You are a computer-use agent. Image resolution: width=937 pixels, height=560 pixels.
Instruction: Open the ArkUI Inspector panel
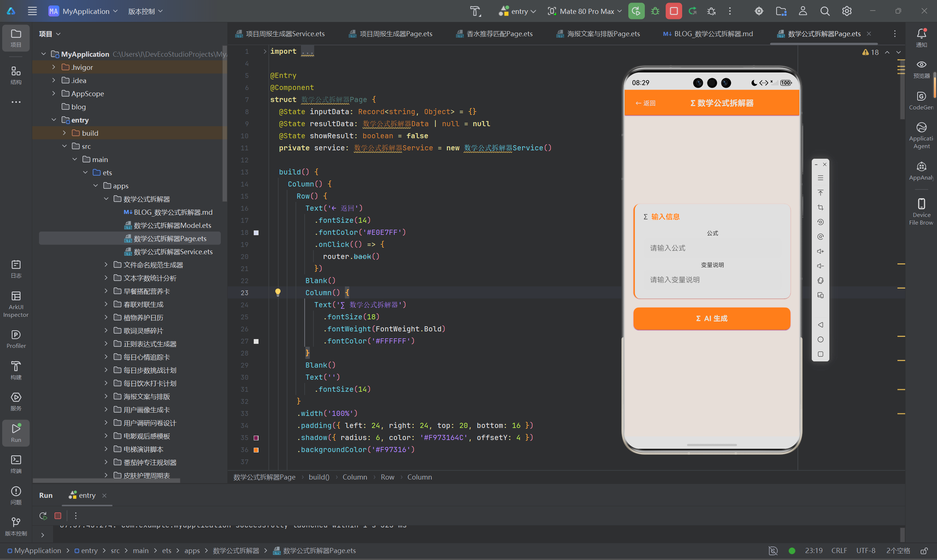point(16,305)
